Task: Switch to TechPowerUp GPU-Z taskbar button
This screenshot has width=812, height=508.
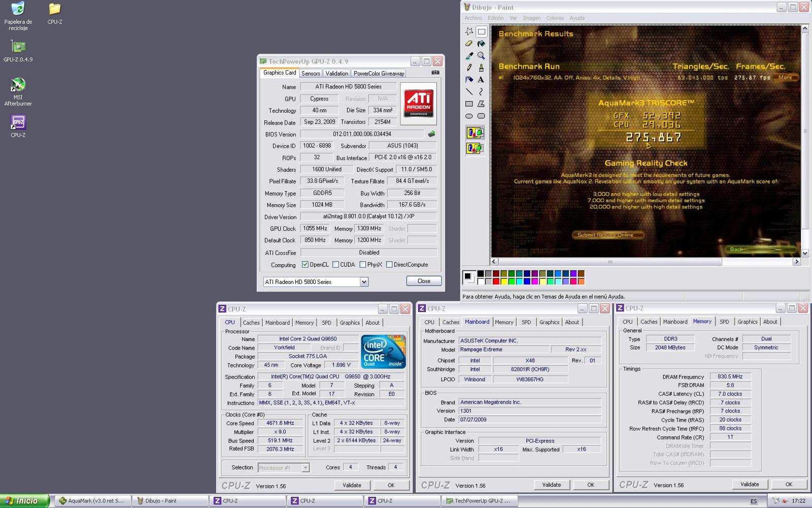Action: pyautogui.click(x=479, y=501)
